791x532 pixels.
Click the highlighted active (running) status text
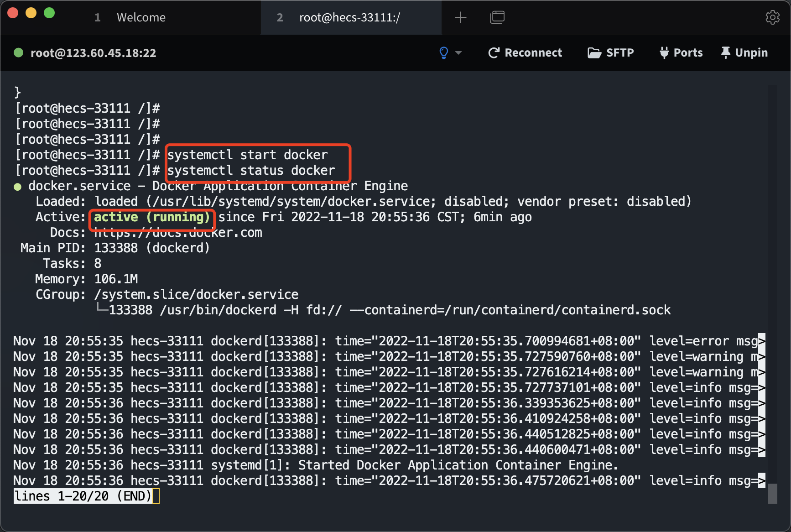coord(152,217)
